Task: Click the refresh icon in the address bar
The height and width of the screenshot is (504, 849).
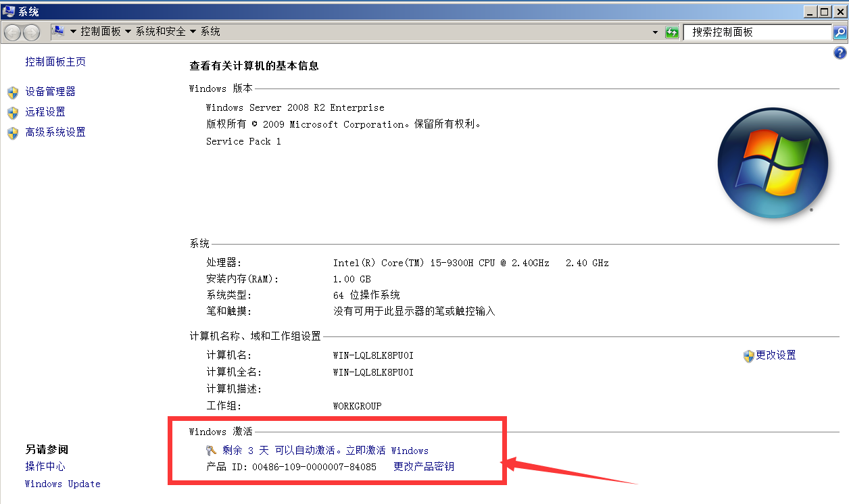Action: coord(671,32)
